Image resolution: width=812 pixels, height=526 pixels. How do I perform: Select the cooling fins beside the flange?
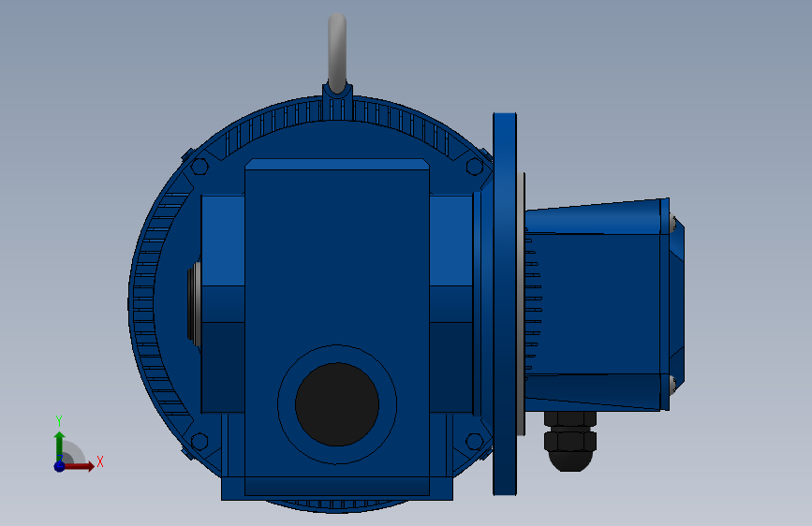[x=534, y=304]
